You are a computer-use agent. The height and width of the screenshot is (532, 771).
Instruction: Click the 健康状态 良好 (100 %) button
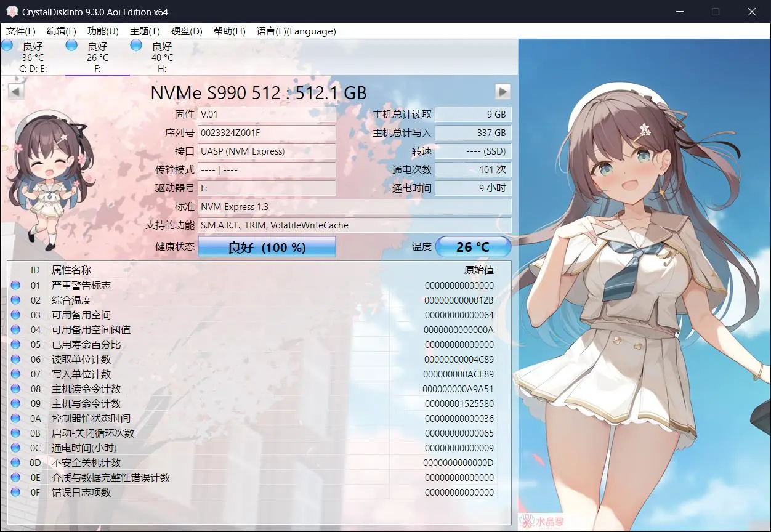coord(267,247)
